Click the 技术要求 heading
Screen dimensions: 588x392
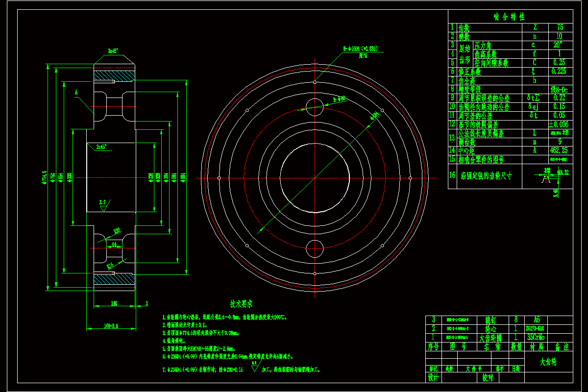click(241, 304)
